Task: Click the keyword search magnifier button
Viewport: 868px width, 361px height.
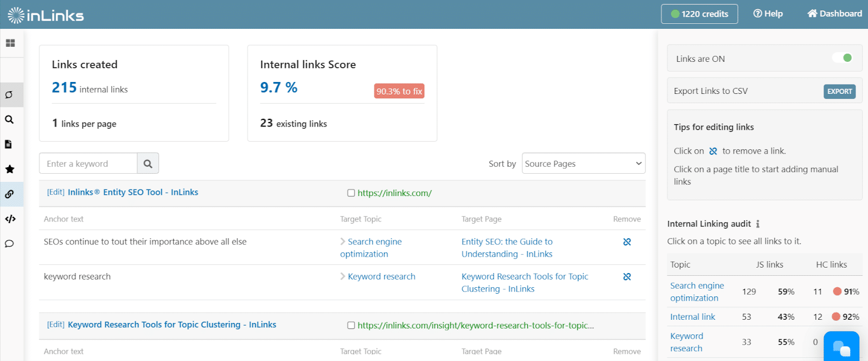Action: pyautogui.click(x=148, y=163)
